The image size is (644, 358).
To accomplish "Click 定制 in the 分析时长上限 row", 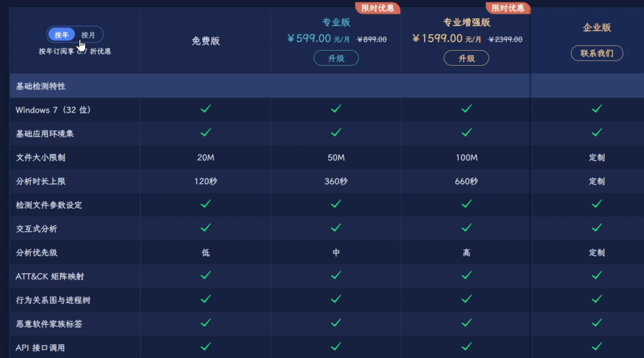I will click(x=597, y=181).
